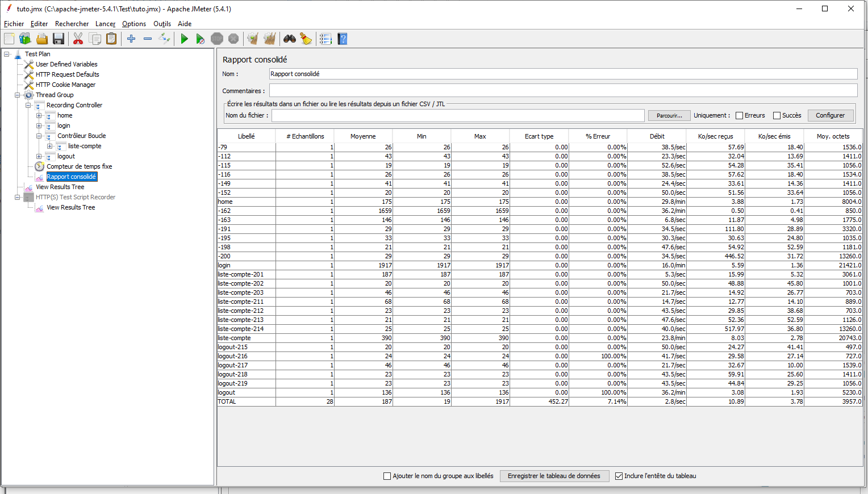This screenshot has height=494, width=868.
Task: Open the Lancer menu
Action: [105, 24]
